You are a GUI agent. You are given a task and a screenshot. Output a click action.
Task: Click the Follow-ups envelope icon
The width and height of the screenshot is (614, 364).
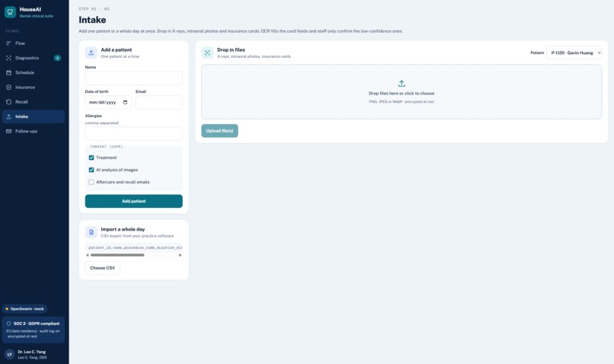click(x=8, y=131)
